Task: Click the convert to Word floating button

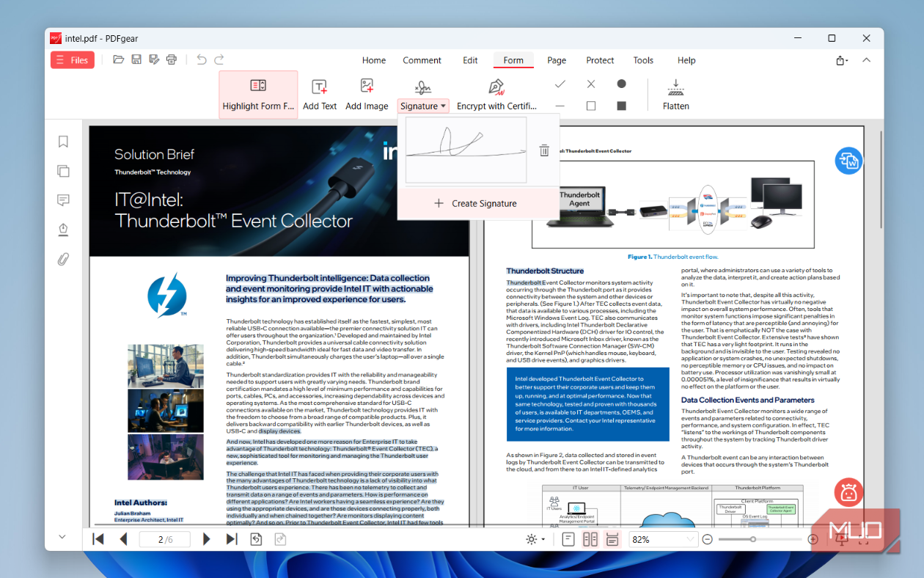Action: [849, 161]
